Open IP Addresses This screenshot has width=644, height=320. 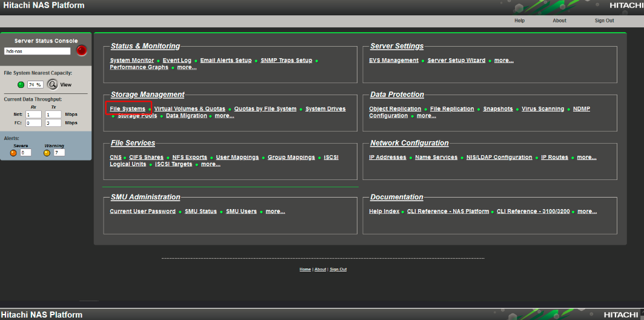388,158
